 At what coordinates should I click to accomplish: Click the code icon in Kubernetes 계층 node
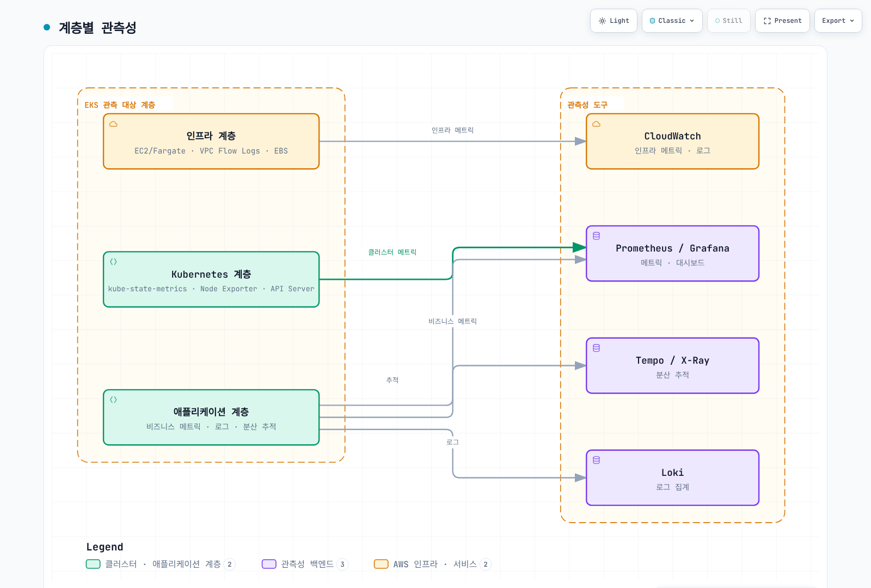(x=113, y=262)
